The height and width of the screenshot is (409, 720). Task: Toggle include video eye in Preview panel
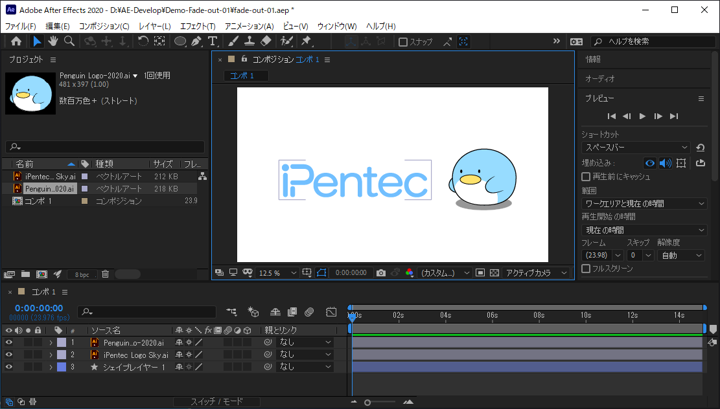[649, 163]
